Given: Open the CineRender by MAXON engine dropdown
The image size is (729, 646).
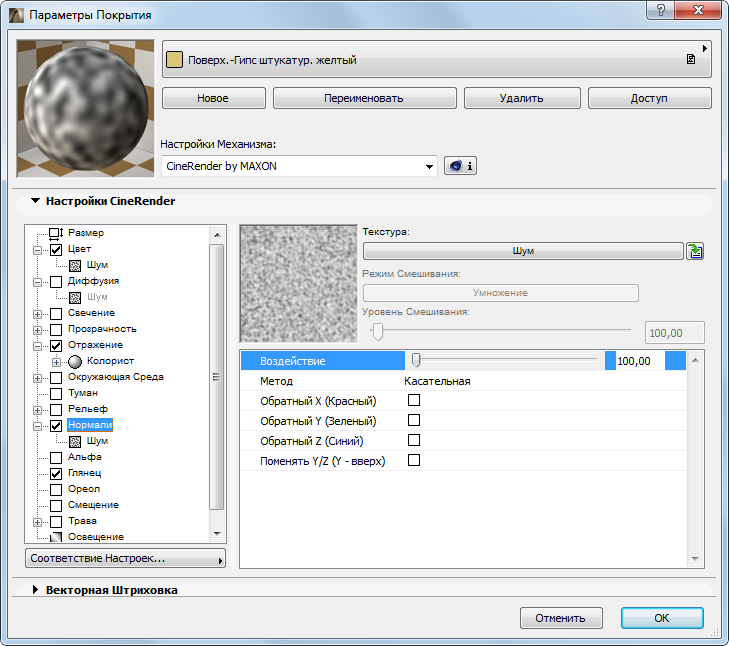Looking at the screenshot, I should point(299,166).
